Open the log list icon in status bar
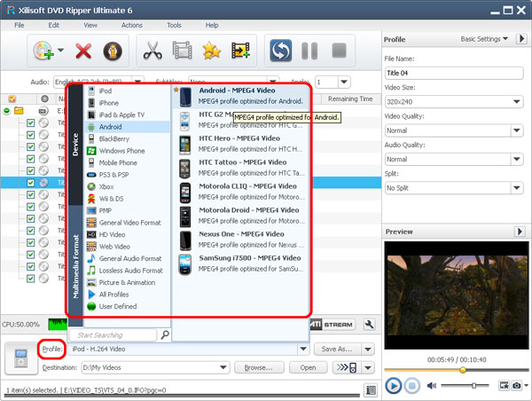This screenshot has height=401, width=532. point(371,390)
